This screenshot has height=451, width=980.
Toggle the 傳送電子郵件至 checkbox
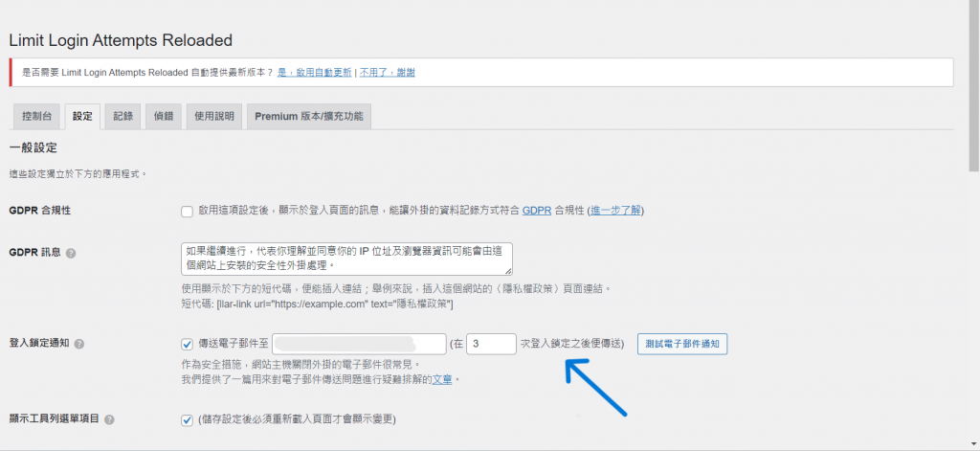[187, 344]
